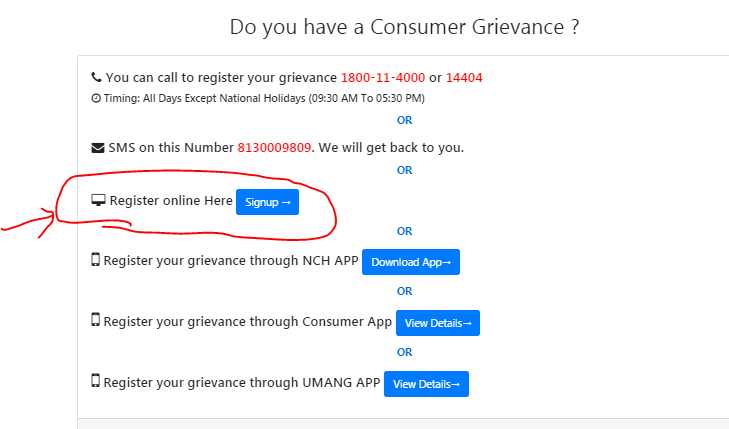Click 'Register your grievance through UMANG APP' text
Screen dimensions: 729x429
pos(240,382)
